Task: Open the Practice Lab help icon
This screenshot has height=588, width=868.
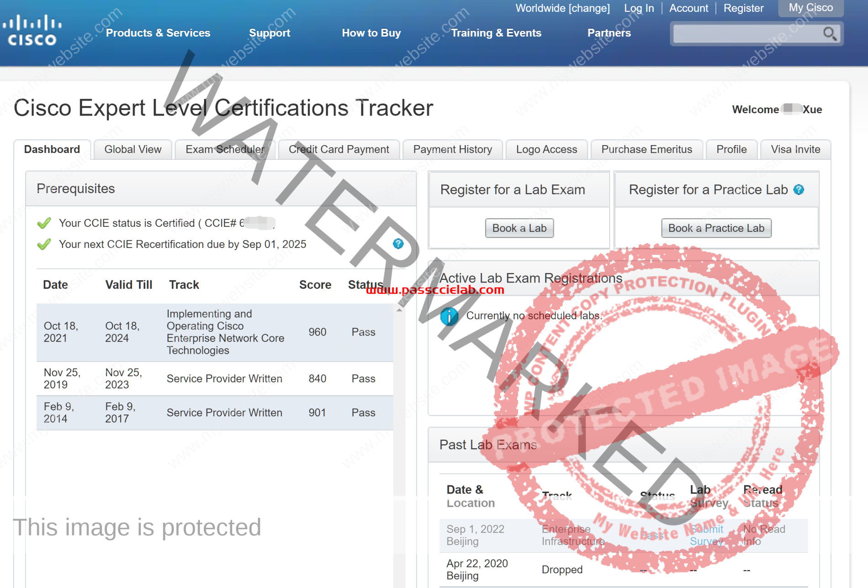Action: pyautogui.click(x=799, y=190)
